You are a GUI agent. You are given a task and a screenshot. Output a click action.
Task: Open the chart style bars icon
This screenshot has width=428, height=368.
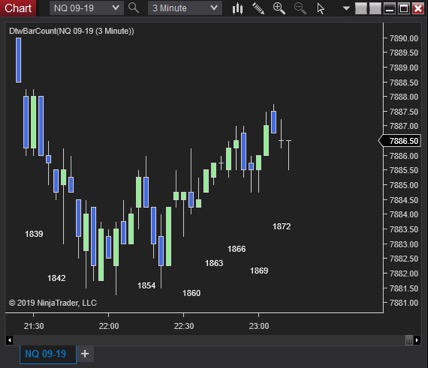pyautogui.click(x=237, y=8)
